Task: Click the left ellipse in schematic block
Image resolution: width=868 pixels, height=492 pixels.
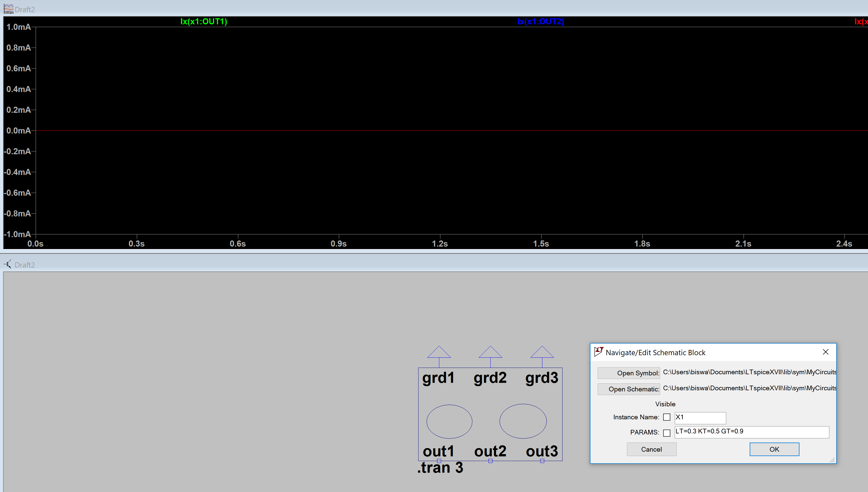Action: (x=449, y=421)
